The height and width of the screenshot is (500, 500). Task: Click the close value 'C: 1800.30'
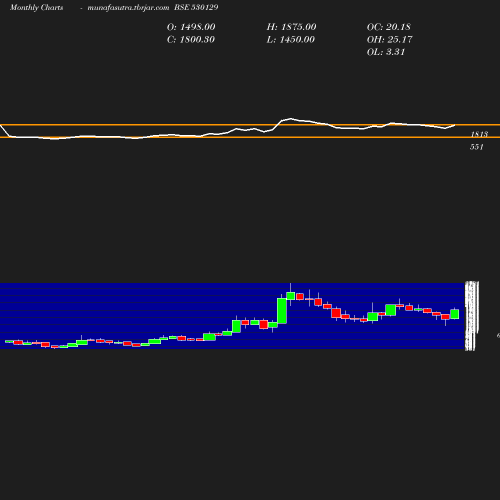[x=191, y=39]
